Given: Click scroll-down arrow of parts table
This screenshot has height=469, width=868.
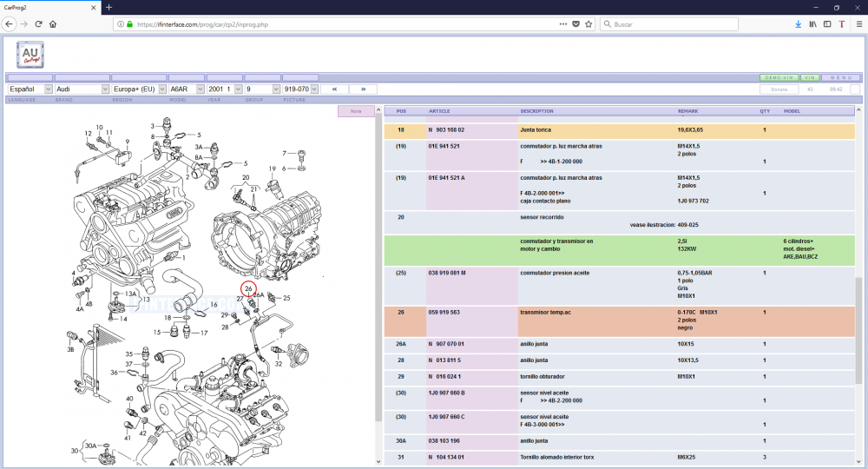Looking at the screenshot, I should (858, 461).
